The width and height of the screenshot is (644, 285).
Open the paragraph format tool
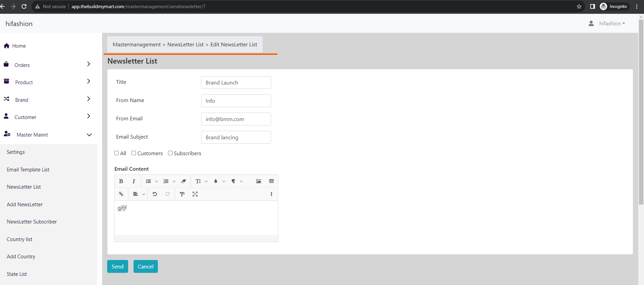233,181
